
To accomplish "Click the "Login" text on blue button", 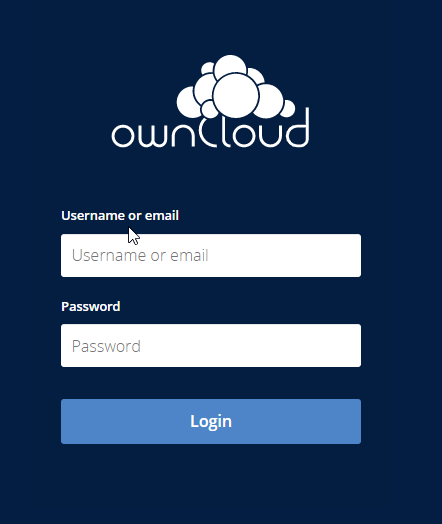I will (x=211, y=421).
